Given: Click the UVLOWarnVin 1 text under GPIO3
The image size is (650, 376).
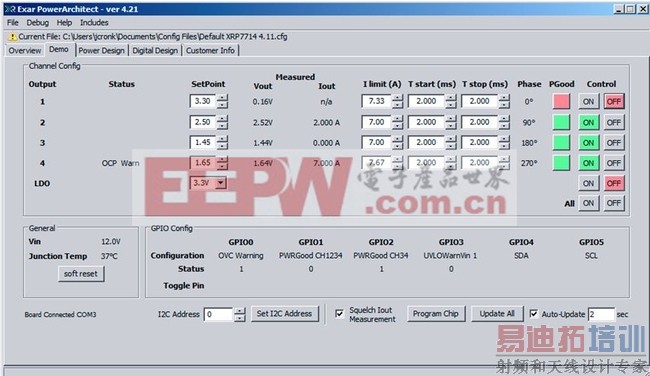Looking at the screenshot, I should point(450,256).
